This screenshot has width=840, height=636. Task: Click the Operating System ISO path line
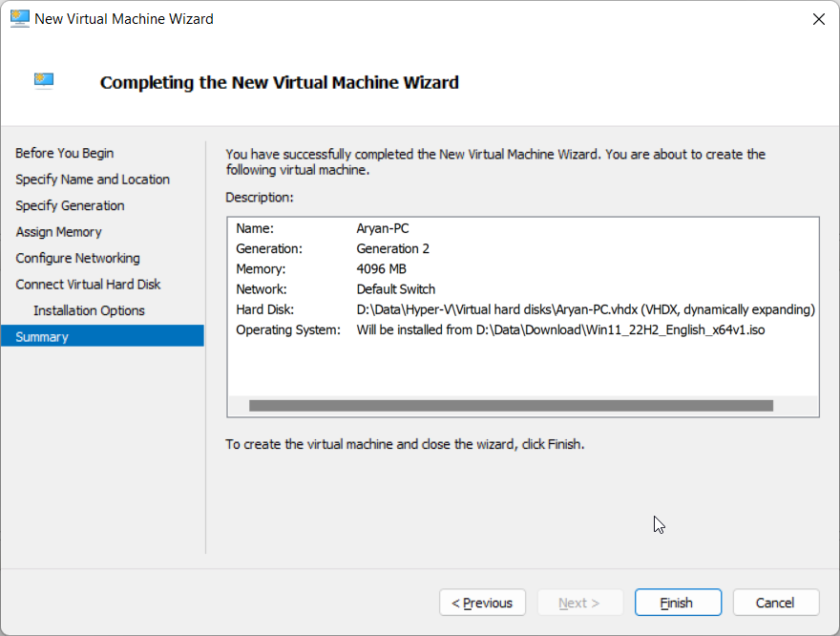(x=560, y=329)
